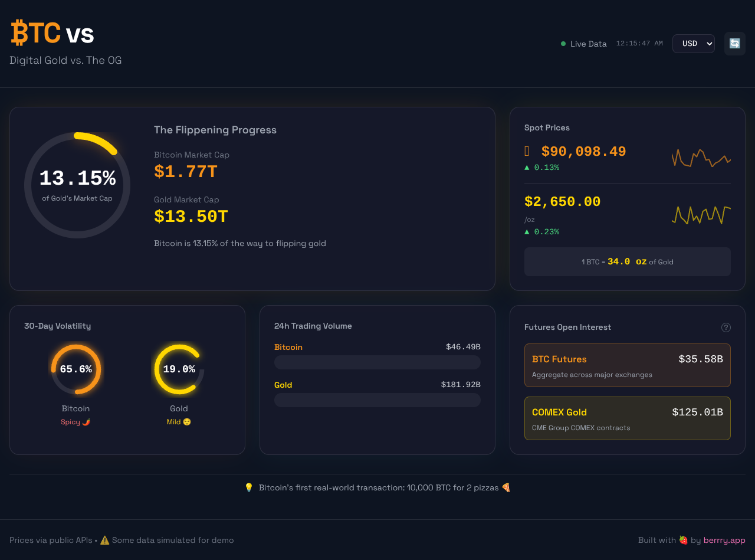Click the 1 BTC = 34.0 oz conversion bar
Screen dimensions: 755x560
click(x=628, y=261)
